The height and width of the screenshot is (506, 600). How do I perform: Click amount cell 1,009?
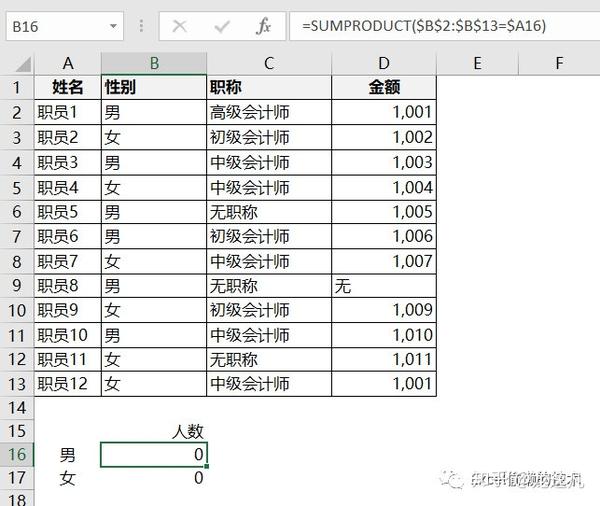pos(384,310)
